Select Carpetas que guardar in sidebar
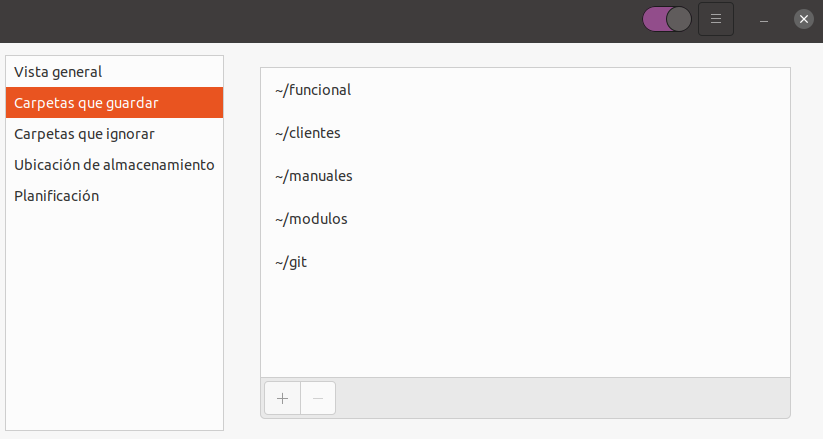 pyautogui.click(x=114, y=103)
